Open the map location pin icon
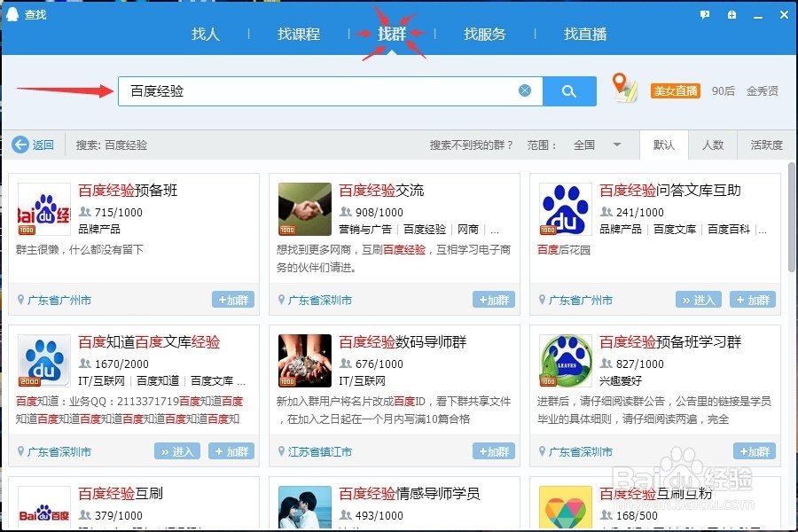The image size is (798, 532). [x=624, y=88]
